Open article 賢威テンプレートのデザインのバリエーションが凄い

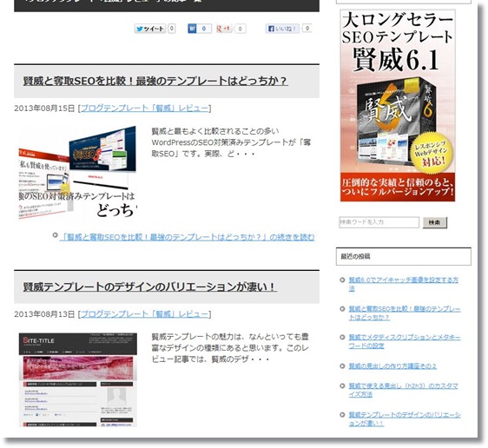[x=149, y=287]
